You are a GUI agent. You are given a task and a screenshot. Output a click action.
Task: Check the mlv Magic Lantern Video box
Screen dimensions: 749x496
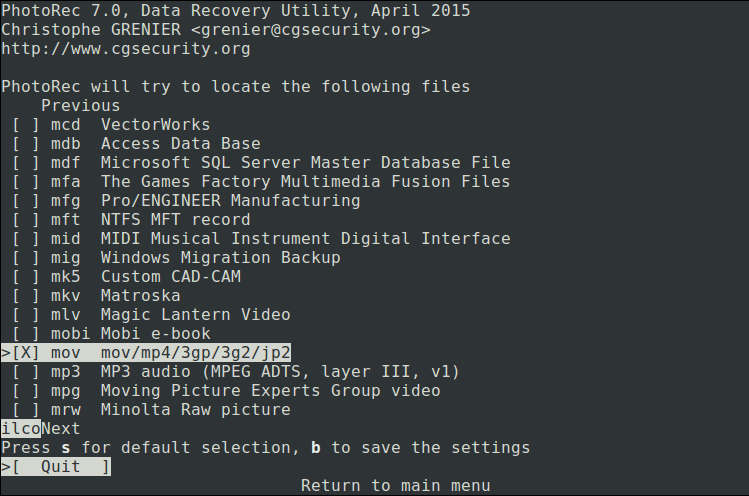coord(26,315)
